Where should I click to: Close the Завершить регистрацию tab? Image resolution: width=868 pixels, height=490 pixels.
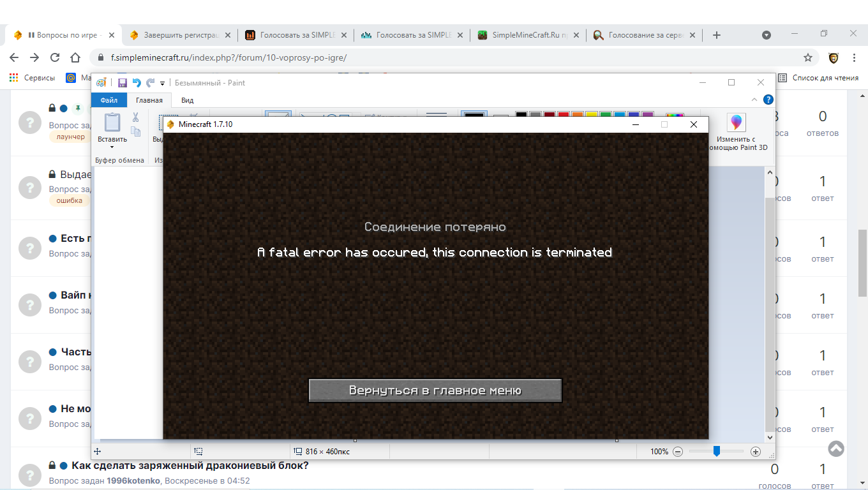click(x=228, y=35)
